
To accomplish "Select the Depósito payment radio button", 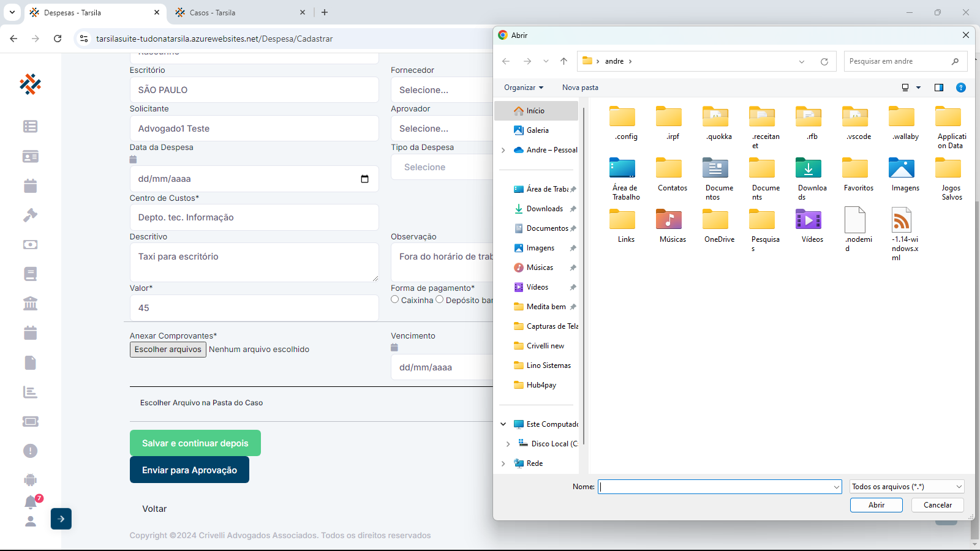I will click(x=439, y=299).
